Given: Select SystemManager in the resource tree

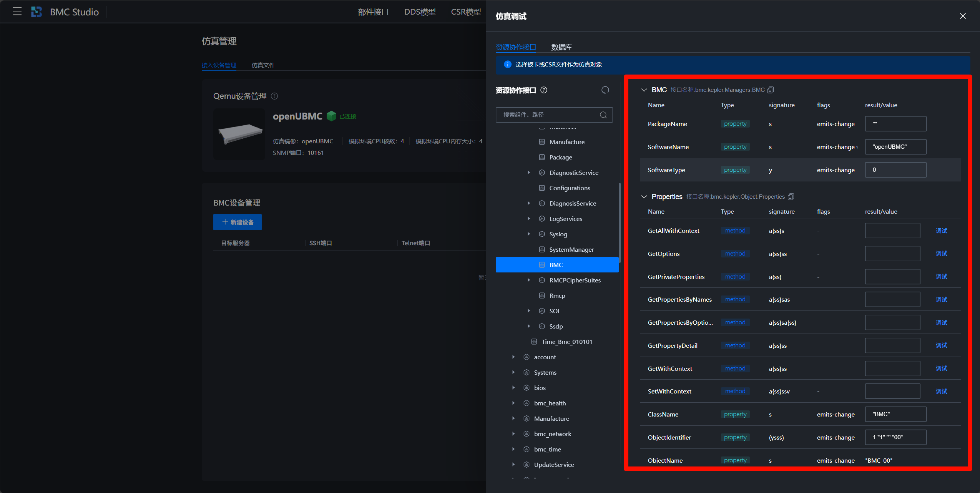Looking at the screenshot, I should 571,249.
